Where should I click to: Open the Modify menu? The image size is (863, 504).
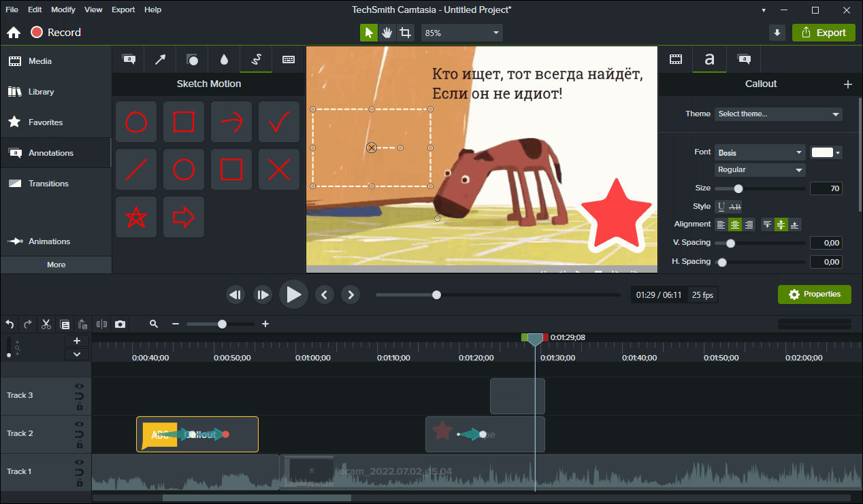pyautogui.click(x=63, y=10)
